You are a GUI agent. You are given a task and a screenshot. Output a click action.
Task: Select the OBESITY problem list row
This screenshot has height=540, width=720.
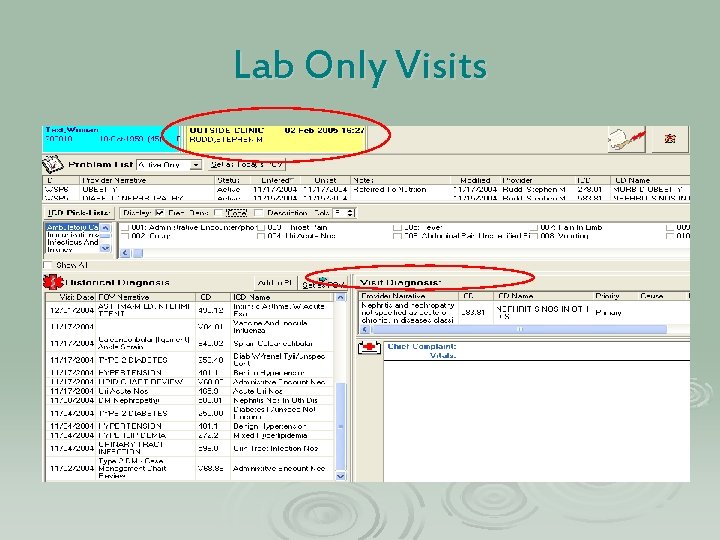pos(366,189)
